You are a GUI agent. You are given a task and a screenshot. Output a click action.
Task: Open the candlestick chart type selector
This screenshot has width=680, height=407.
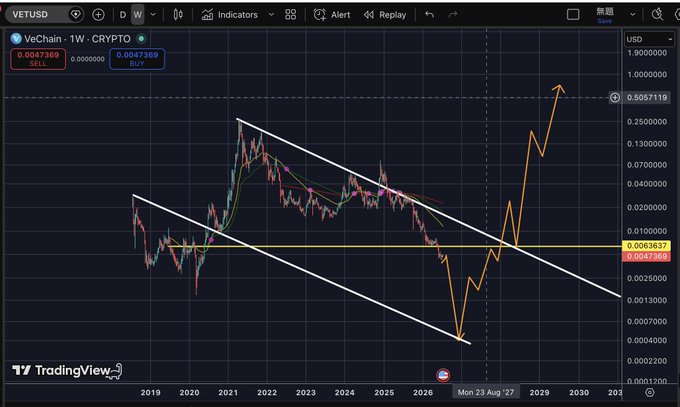pos(178,15)
